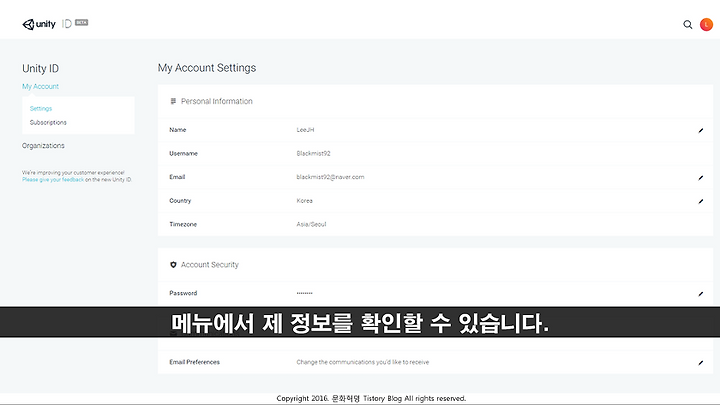Edit the Password pencil icon

[701, 294]
